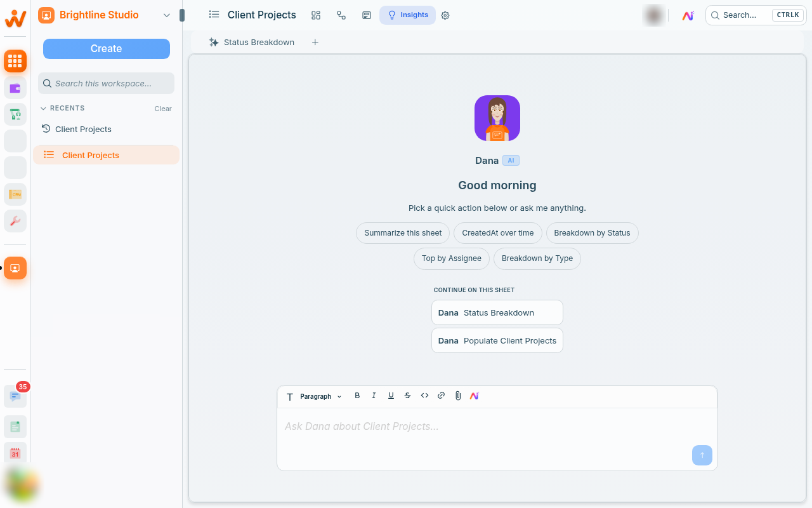
Task: Choose Breakdown by Status quick action
Action: coord(592,233)
